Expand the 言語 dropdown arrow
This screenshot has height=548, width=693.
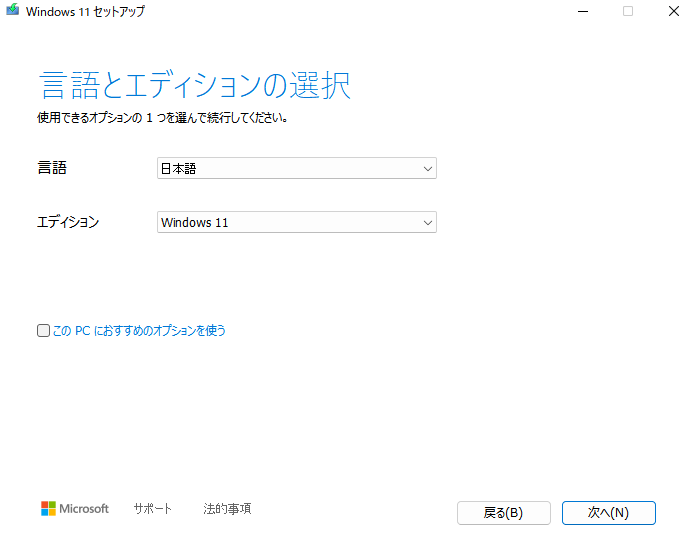coord(428,169)
